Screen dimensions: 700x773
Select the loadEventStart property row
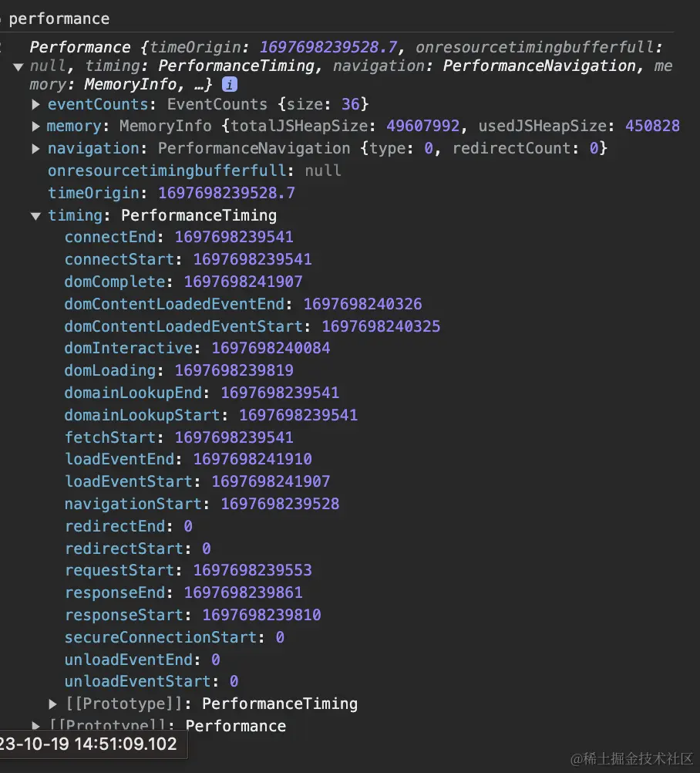pos(197,481)
